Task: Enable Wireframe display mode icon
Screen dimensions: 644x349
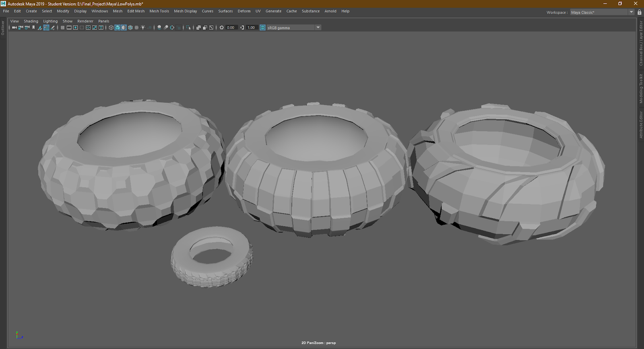Action: pos(111,28)
